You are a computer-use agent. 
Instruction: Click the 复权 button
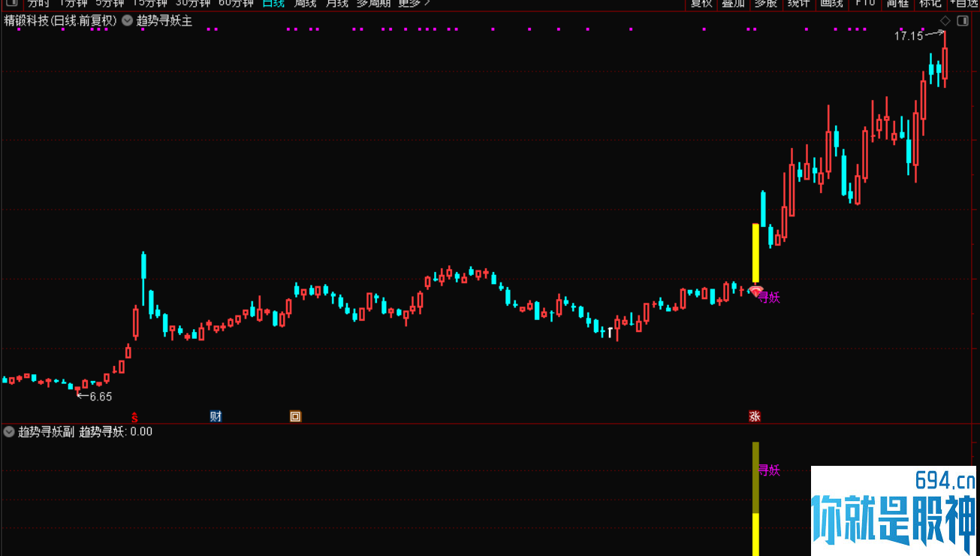701,3
